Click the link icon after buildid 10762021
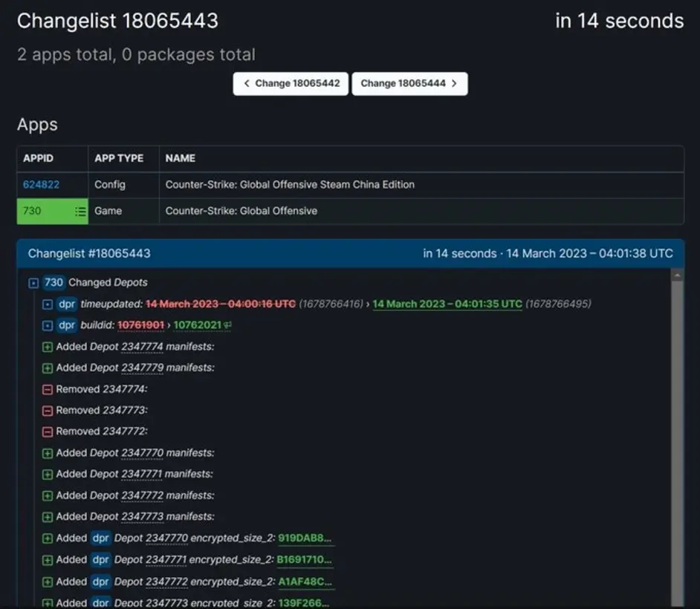 pyautogui.click(x=227, y=325)
